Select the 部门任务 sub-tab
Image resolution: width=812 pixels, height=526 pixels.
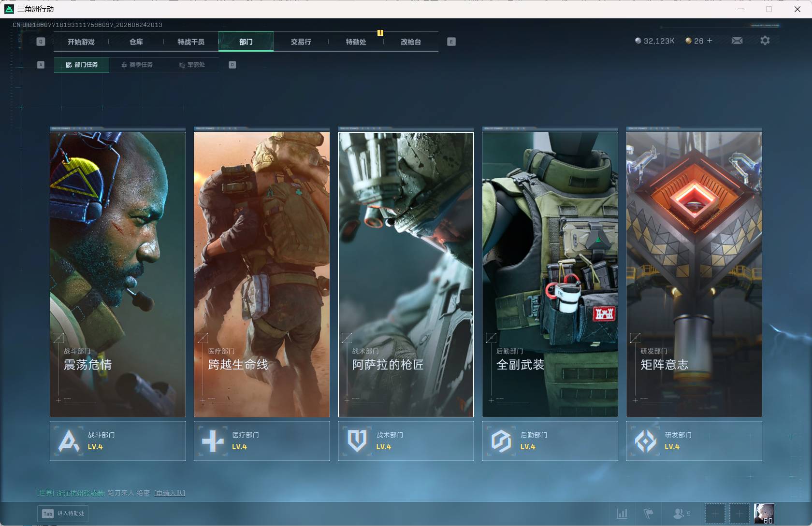tap(82, 65)
